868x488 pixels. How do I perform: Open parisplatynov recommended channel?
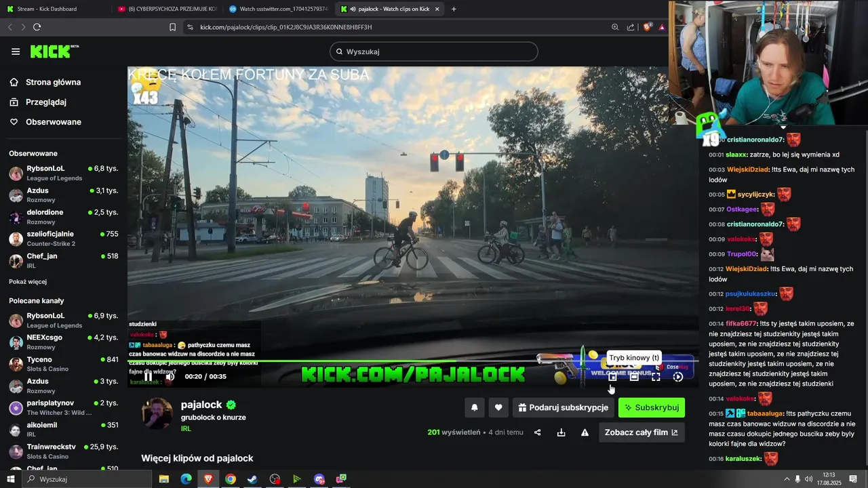point(64,407)
